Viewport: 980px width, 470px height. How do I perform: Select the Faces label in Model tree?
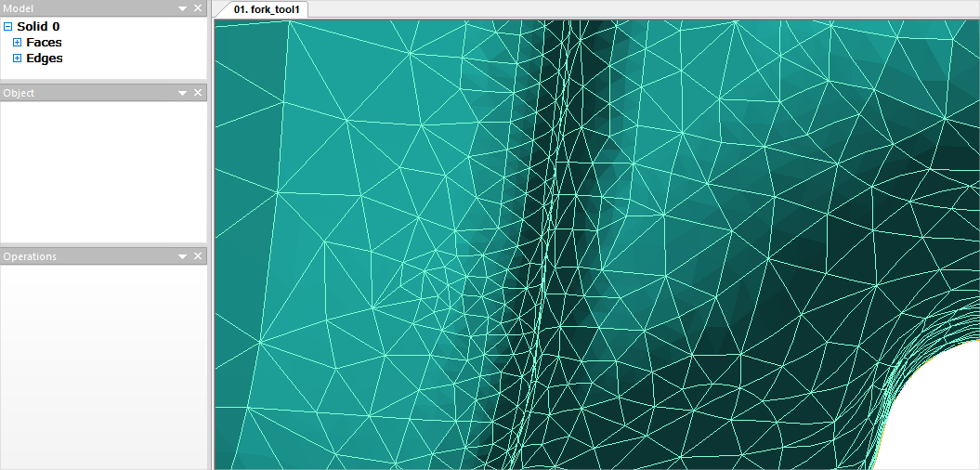[x=44, y=43]
